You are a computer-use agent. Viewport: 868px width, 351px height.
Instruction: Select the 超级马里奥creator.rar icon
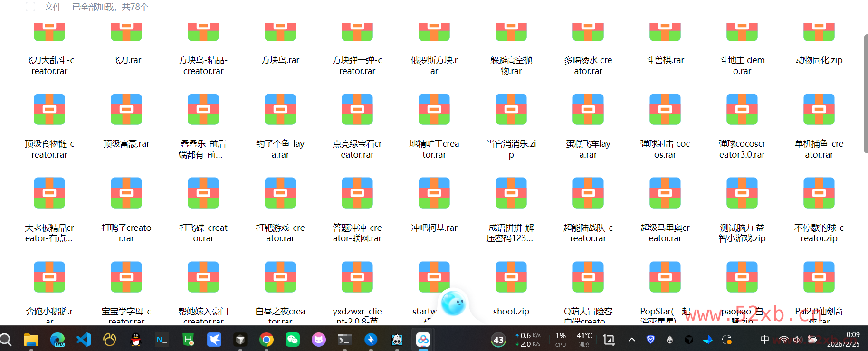(x=665, y=193)
